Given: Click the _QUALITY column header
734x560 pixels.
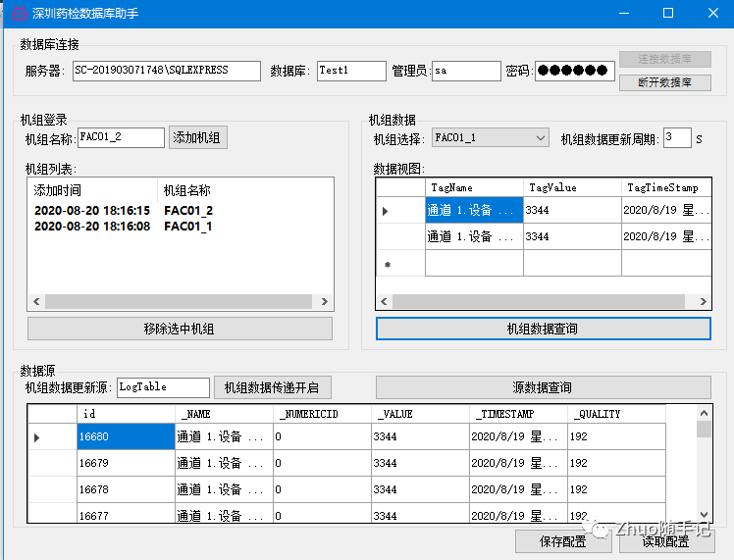Looking at the screenshot, I should point(616,414).
